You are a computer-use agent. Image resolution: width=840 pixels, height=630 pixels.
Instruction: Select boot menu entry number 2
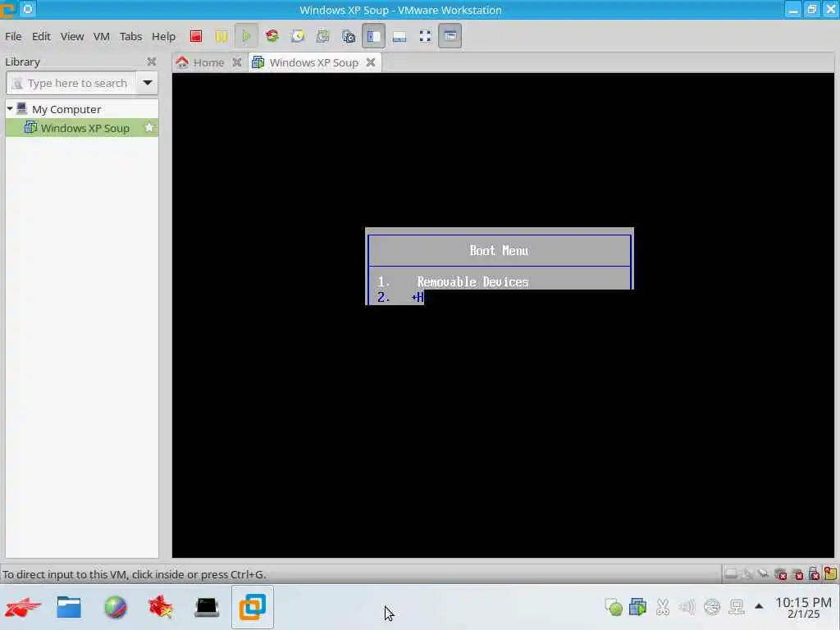[400, 297]
